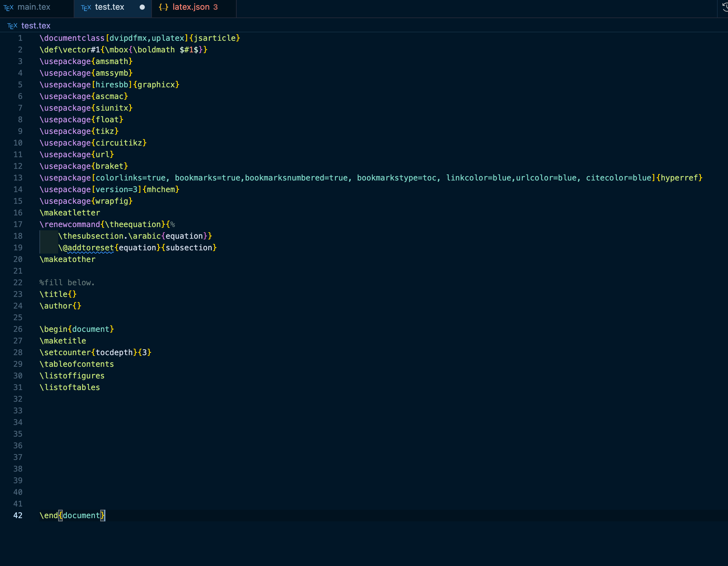Click line number 17 in the gutter
728x566 pixels.
[18, 224]
